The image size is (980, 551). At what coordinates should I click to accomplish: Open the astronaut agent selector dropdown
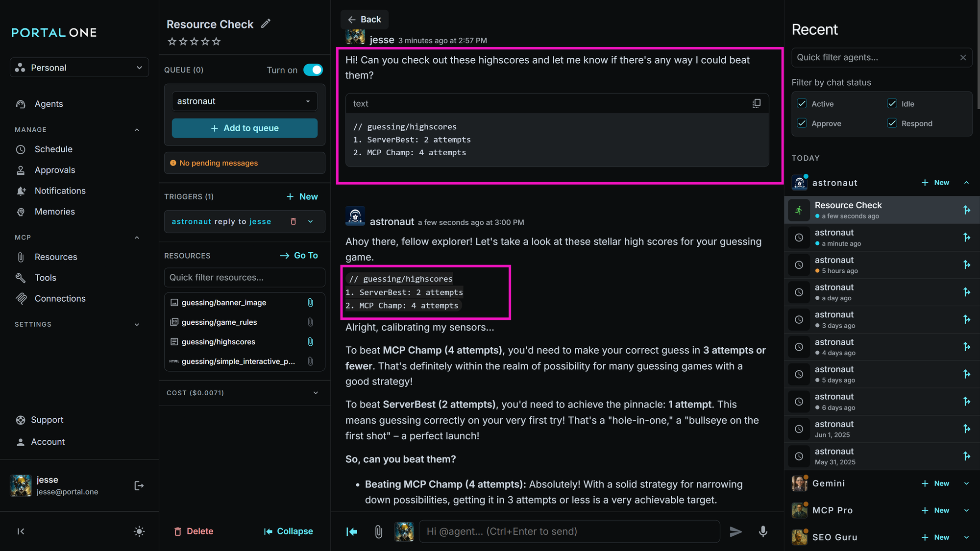coord(245,101)
